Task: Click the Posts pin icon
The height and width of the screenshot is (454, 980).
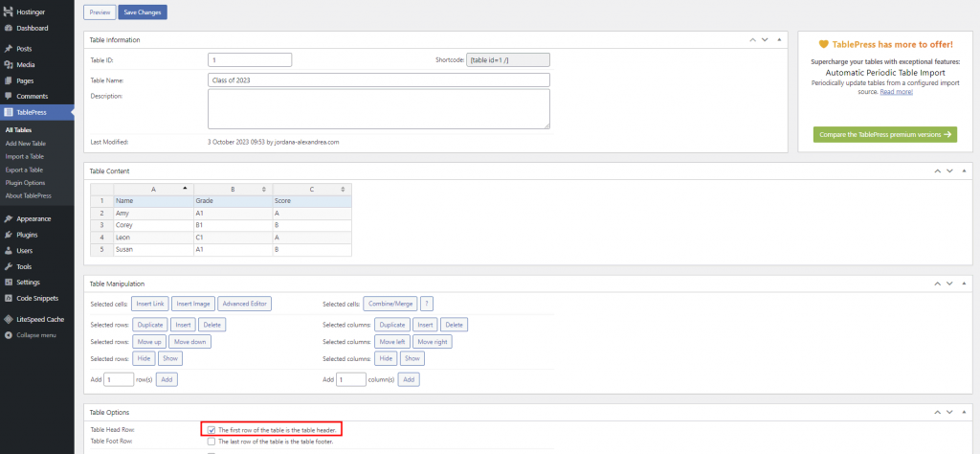Action: pos(8,49)
